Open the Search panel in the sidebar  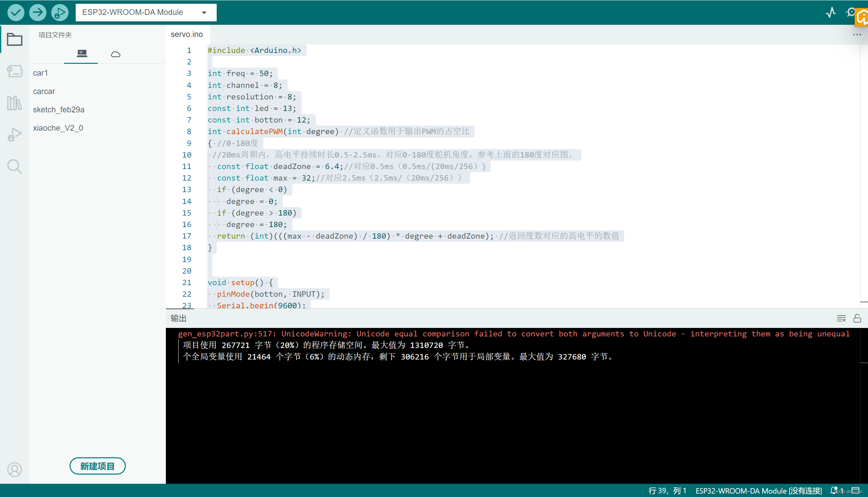point(15,166)
